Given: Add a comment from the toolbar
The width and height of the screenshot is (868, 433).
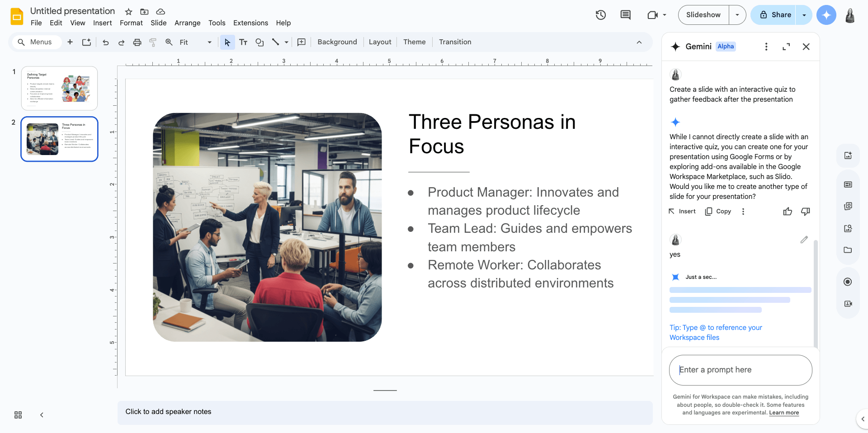Looking at the screenshot, I should [302, 42].
